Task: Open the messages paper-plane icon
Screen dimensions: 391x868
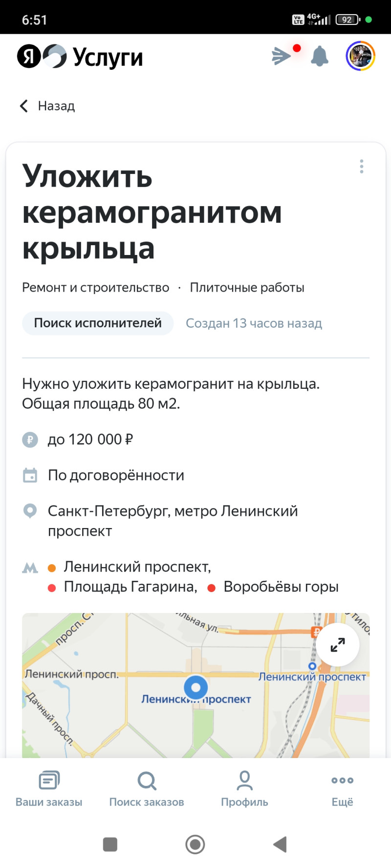Action: pos(282,56)
